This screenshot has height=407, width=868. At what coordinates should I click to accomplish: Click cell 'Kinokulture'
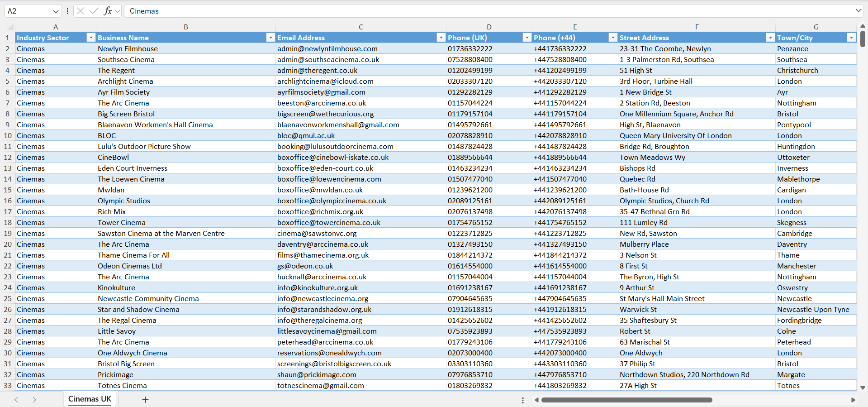pos(186,287)
